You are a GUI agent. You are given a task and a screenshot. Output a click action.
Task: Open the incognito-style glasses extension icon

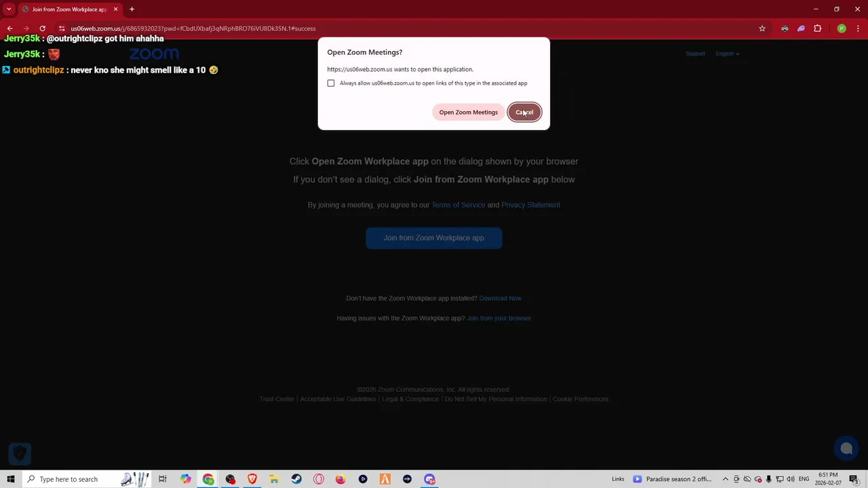point(785,28)
